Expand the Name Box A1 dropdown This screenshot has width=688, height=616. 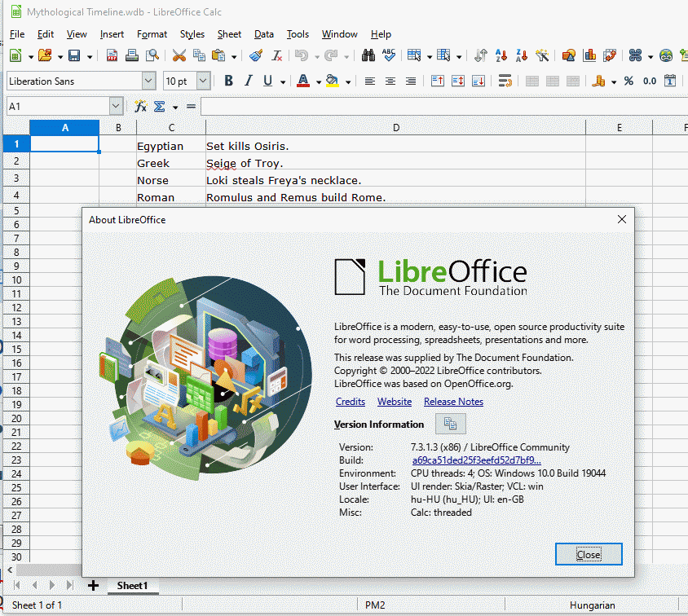(x=116, y=106)
